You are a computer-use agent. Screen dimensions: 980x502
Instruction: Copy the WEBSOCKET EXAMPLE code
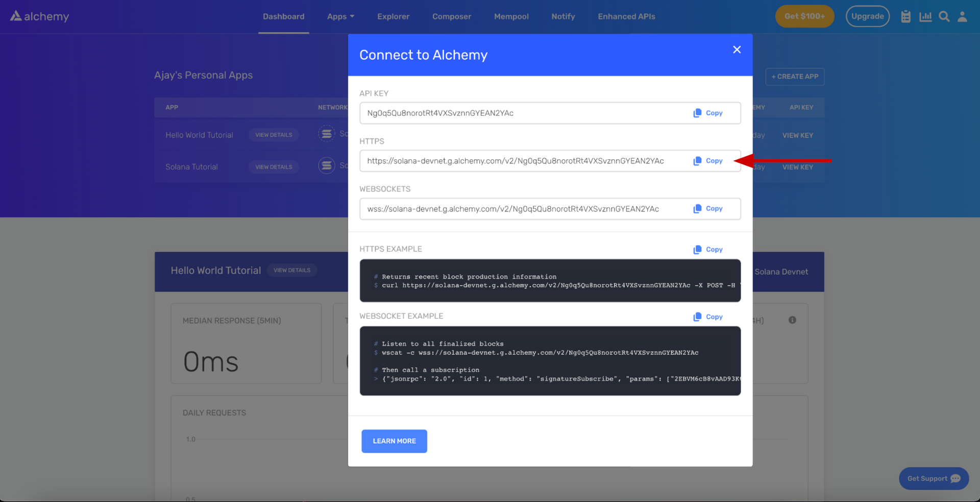[x=708, y=317]
